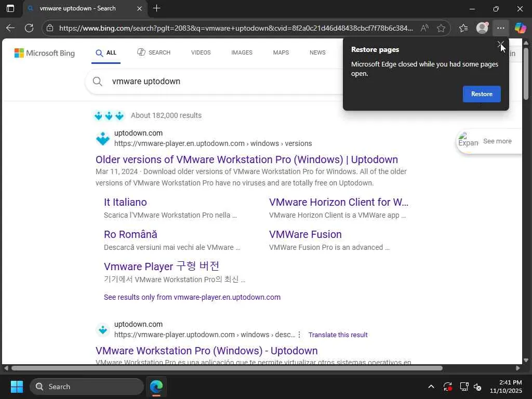
Task: Show hidden system tray icons chevron
Action: click(x=431, y=387)
